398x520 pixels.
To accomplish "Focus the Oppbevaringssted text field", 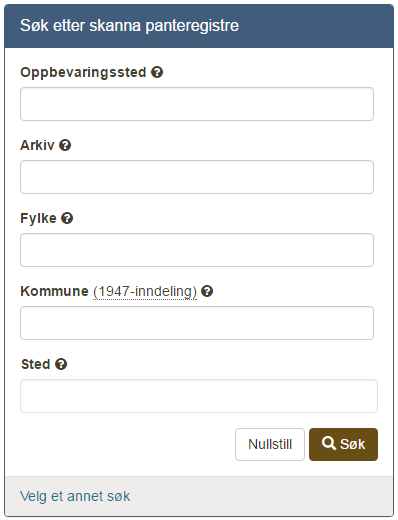I will click(197, 104).
